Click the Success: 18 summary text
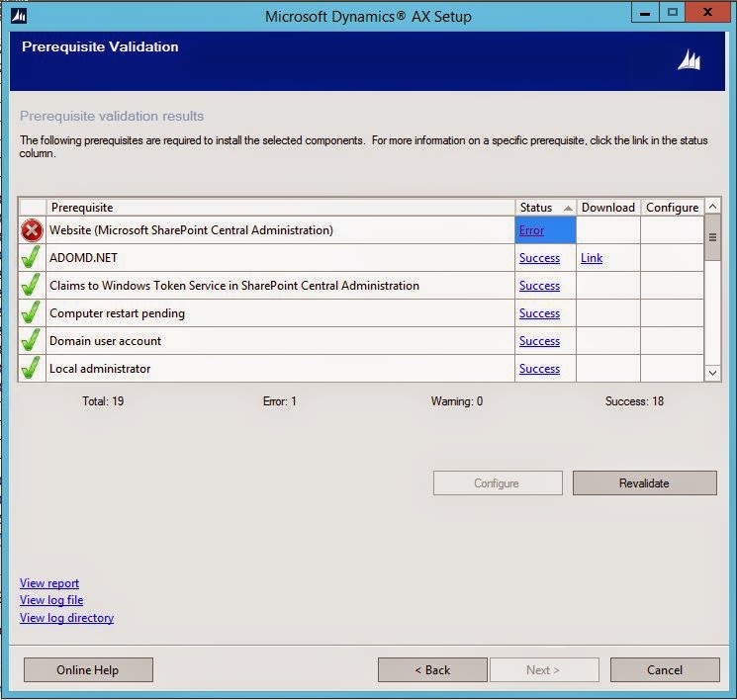Screen dimensions: 737x700 (634, 401)
